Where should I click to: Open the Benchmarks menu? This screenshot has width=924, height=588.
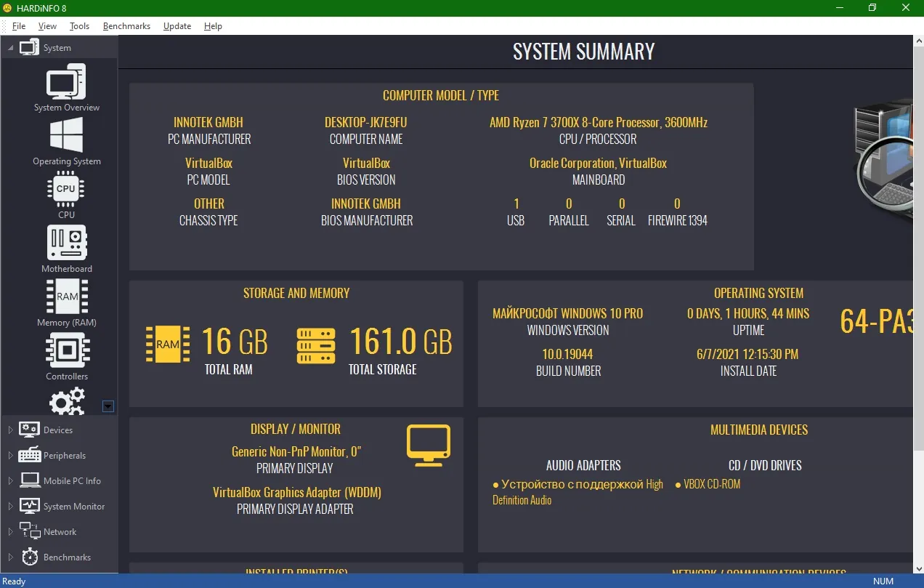(x=126, y=26)
